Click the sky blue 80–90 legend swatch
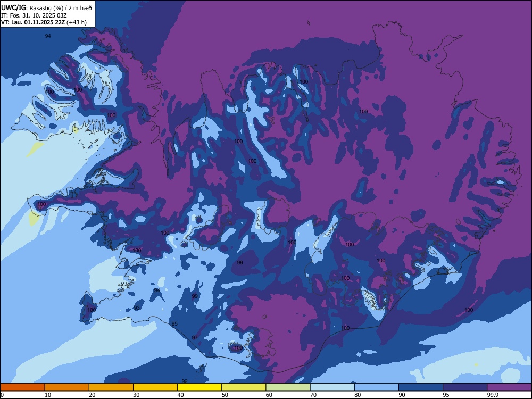The width and height of the screenshot is (532, 399). 377,387
